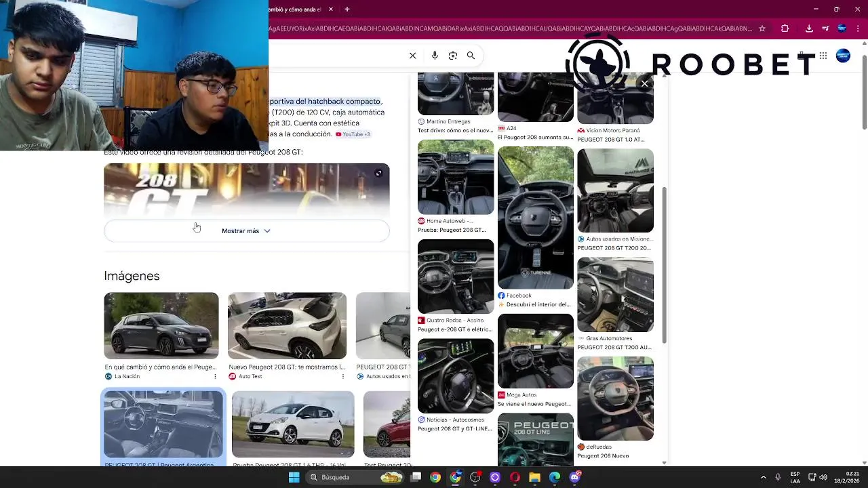This screenshot has width=868, height=488.
Task: Open the Facebook steering wheel image
Action: click(x=536, y=218)
